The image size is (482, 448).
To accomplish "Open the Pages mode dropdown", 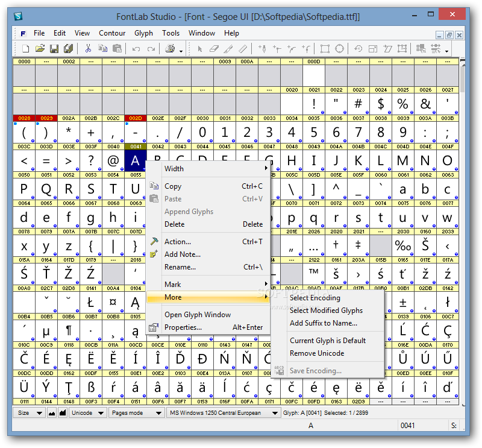I will 137,413.
